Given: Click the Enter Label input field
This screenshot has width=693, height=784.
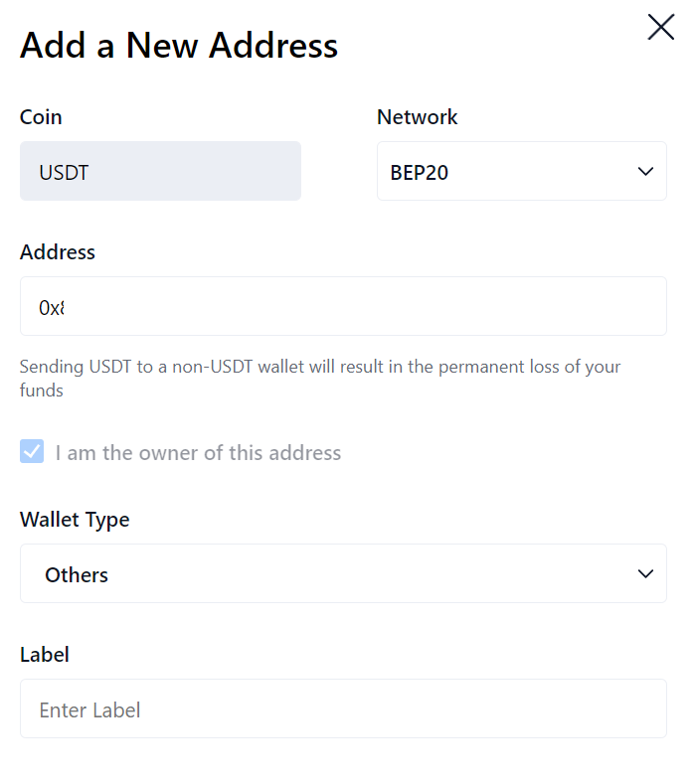Looking at the screenshot, I should pos(343,708).
